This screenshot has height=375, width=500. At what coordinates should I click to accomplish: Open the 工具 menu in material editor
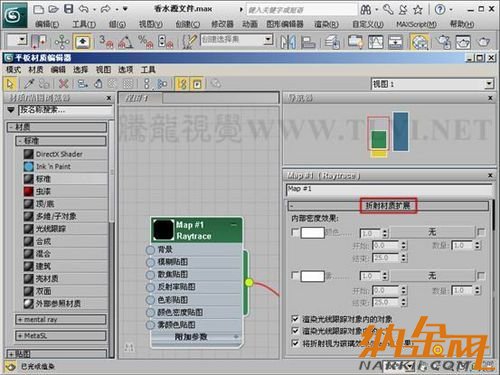(148, 70)
